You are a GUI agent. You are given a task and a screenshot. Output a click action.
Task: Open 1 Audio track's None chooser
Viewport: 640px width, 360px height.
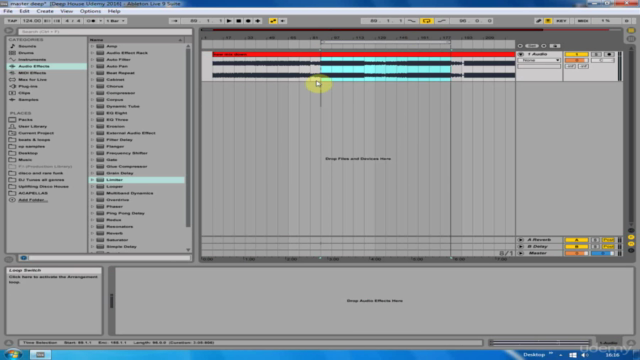click(x=539, y=60)
